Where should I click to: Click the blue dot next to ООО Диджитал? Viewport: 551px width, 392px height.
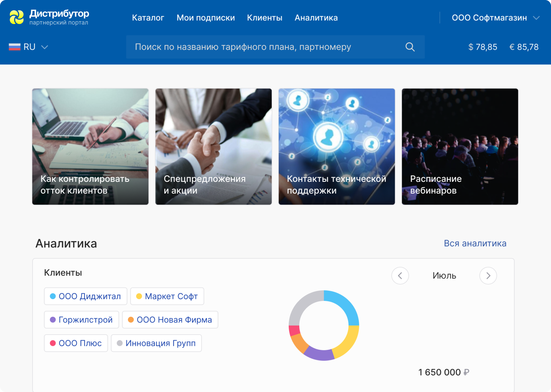[52, 296]
